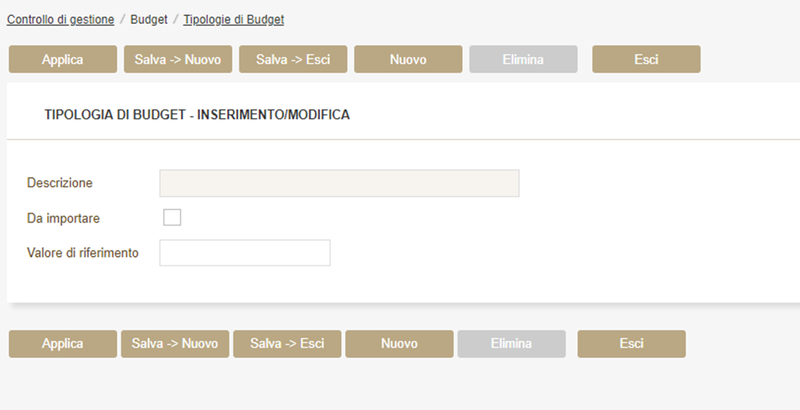Click the Da importare label text
This screenshot has width=800, height=410.
63,217
